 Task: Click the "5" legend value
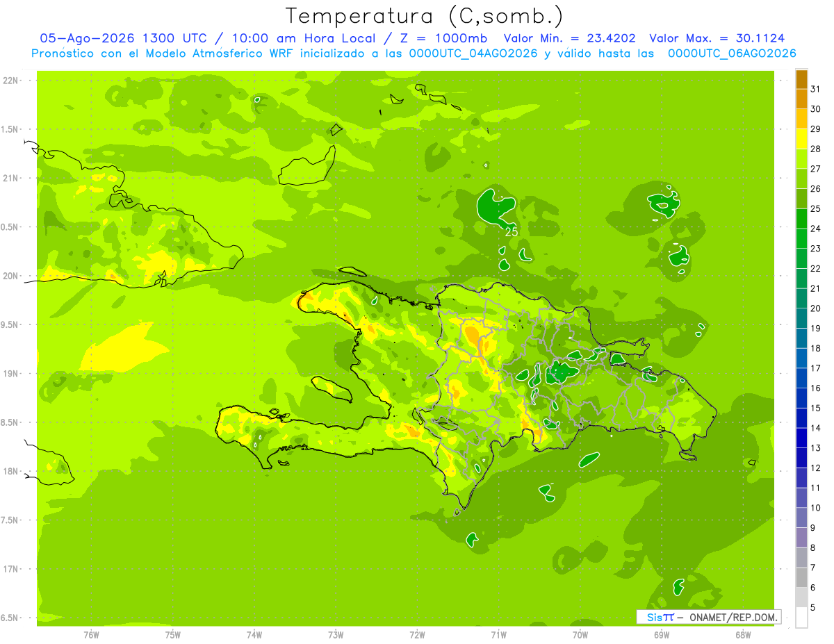tap(813, 608)
